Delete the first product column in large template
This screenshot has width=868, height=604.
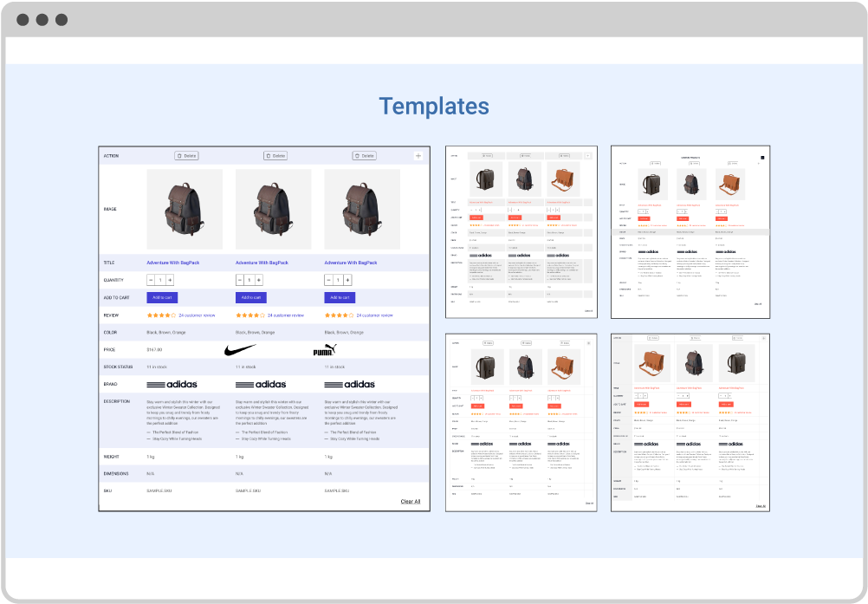tap(186, 156)
